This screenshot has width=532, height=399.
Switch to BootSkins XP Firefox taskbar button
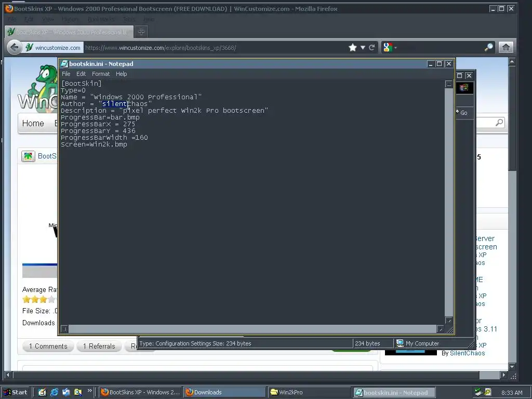(140, 392)
